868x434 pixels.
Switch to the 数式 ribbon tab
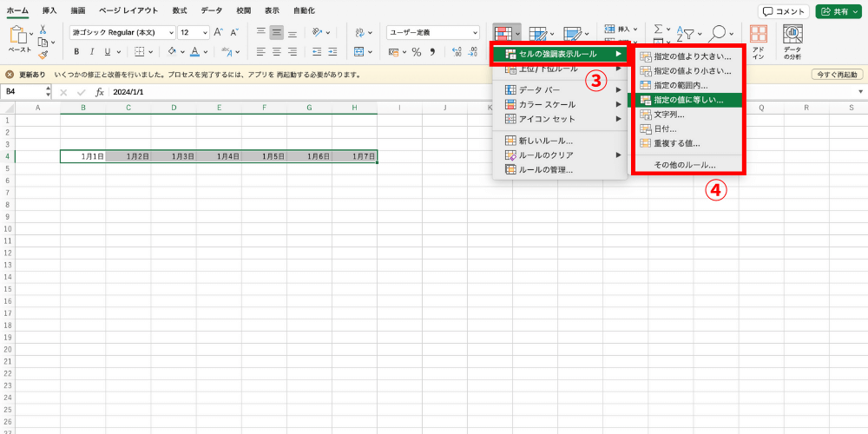click(180, 10)
